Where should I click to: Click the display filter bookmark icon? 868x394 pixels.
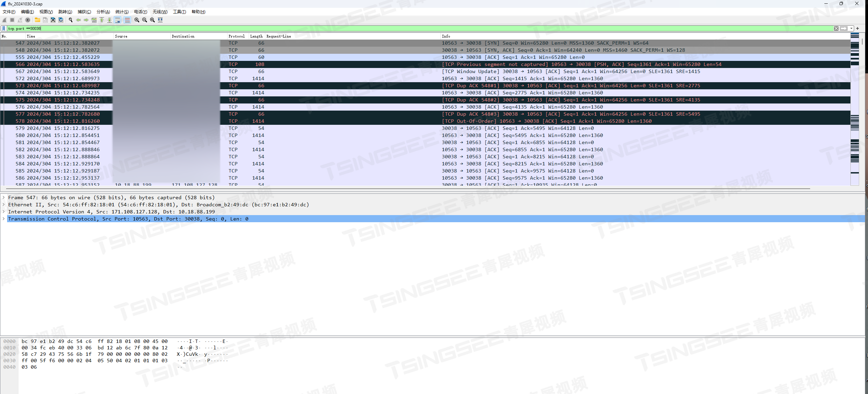[4, 28]
